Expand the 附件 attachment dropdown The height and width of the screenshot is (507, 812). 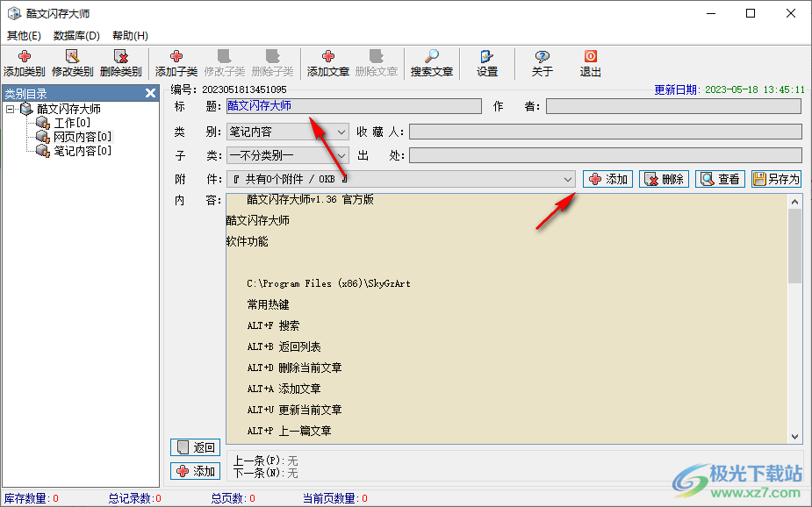(x=568, y=180)
